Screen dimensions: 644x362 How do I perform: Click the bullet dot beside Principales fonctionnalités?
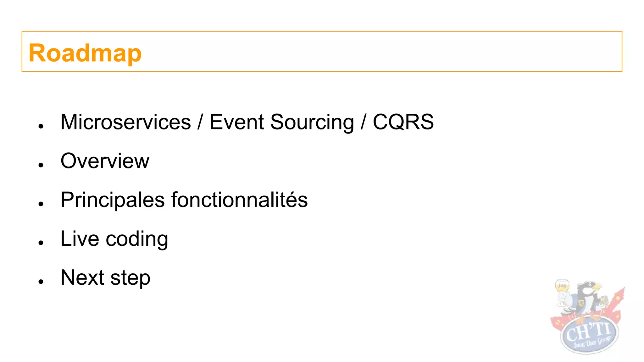click(x=41, y=204)
